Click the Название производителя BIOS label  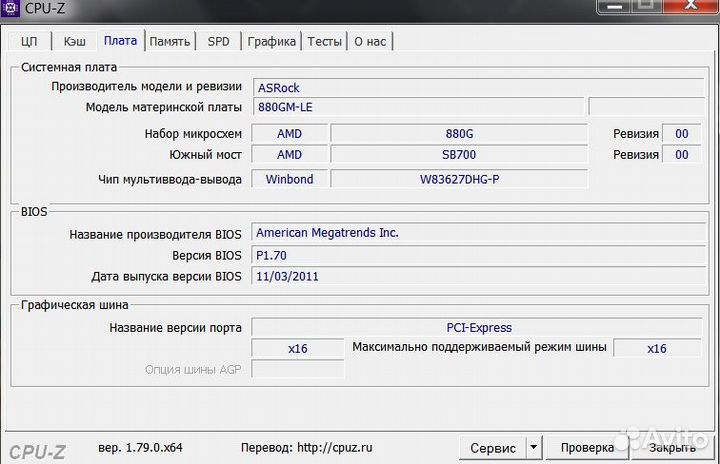(155, 234)
